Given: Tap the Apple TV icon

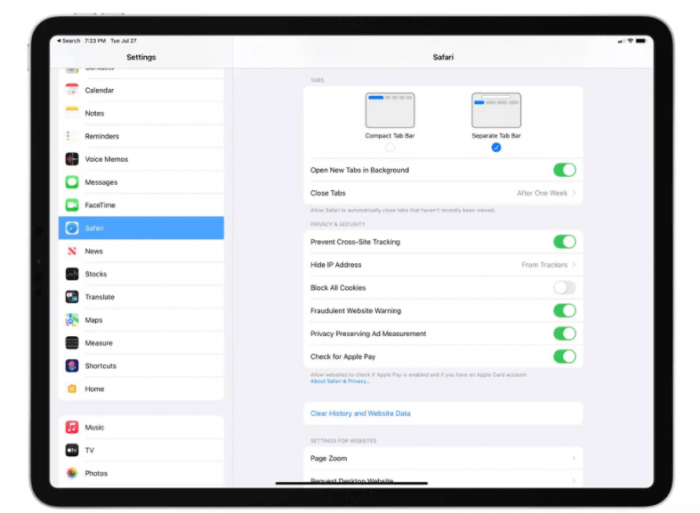Looking at the screenshot, I should click(x=72, y=450).
